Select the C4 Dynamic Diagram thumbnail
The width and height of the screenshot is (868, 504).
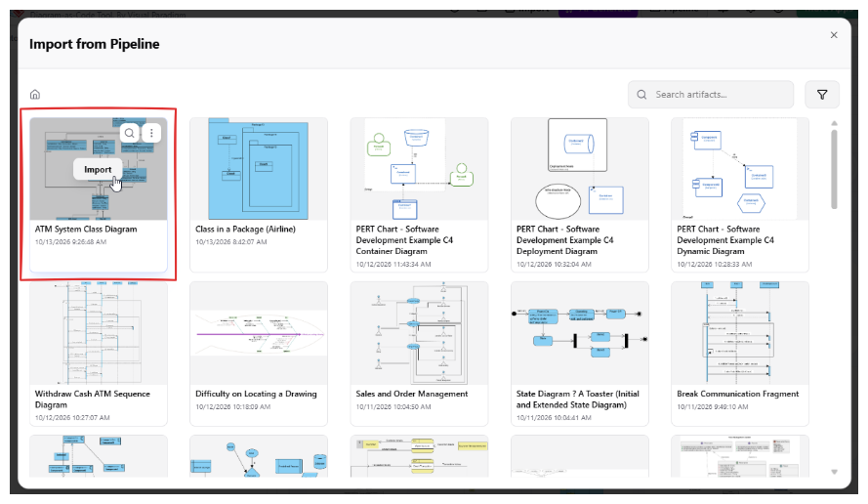click(x=740, y=169)
